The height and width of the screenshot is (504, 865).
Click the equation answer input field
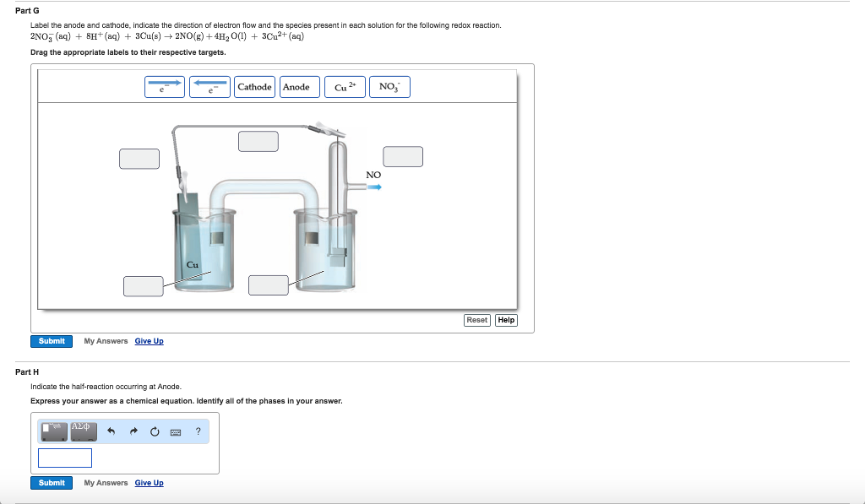[63, 458]
